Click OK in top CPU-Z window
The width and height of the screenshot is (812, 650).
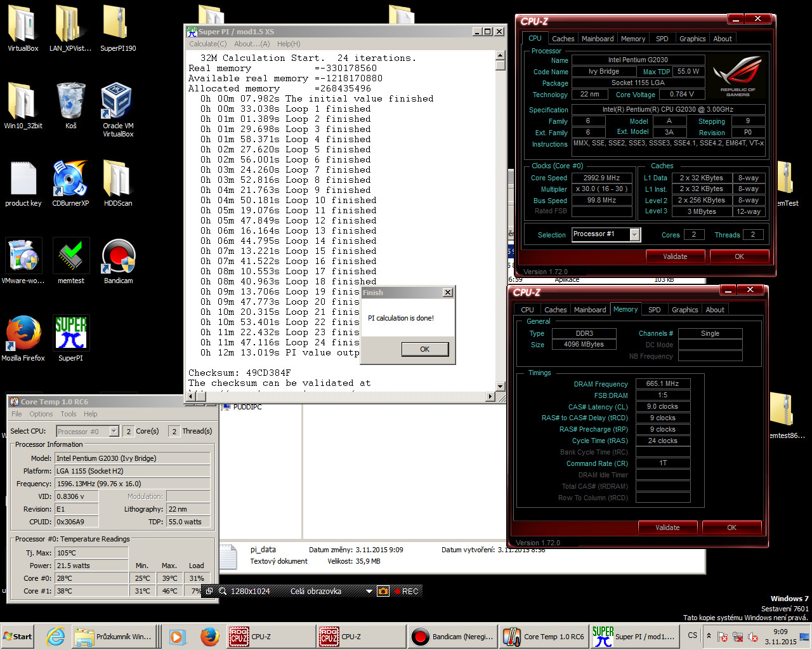coord(739,256)
